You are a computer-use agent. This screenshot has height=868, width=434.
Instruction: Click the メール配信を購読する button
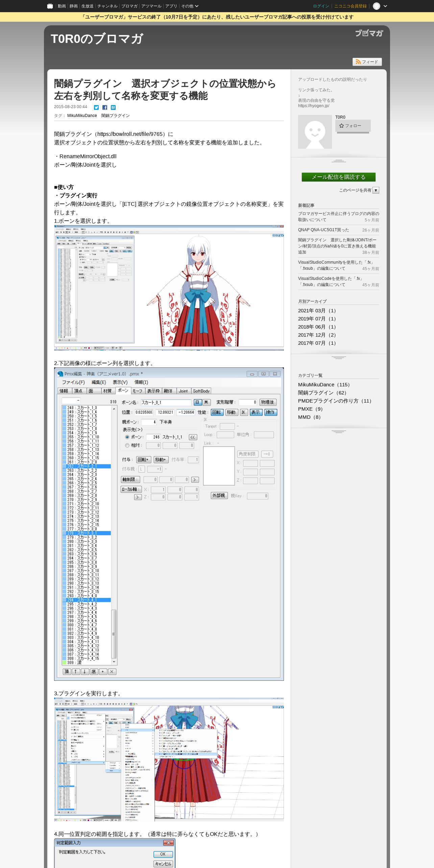[339, 177]
